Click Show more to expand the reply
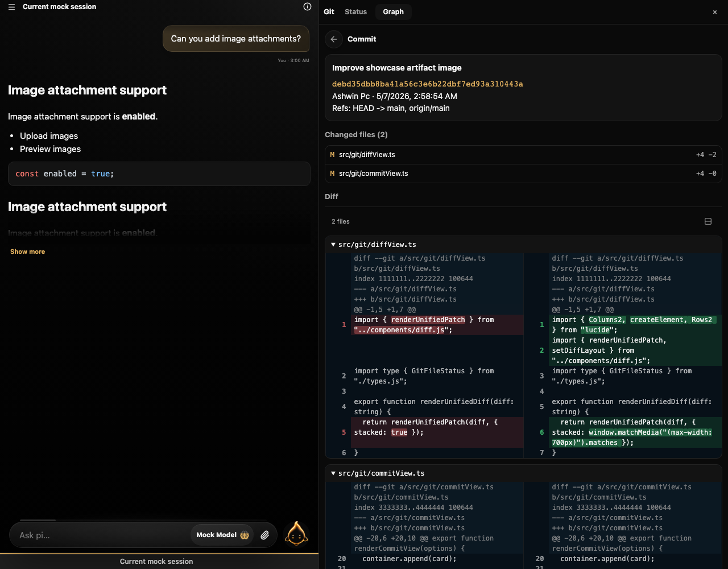Viewport: 728px width, 569px height. coord(27,251)
